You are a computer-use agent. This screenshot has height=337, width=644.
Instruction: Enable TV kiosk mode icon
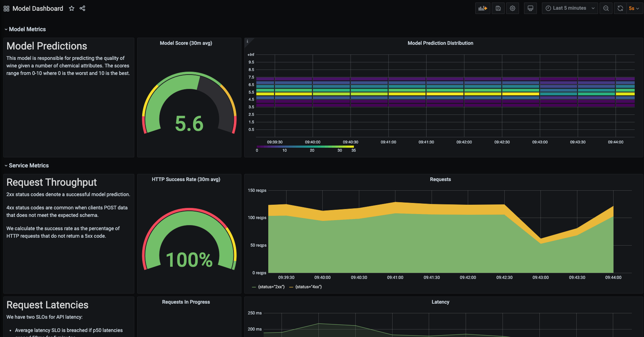tap(530, 8)
